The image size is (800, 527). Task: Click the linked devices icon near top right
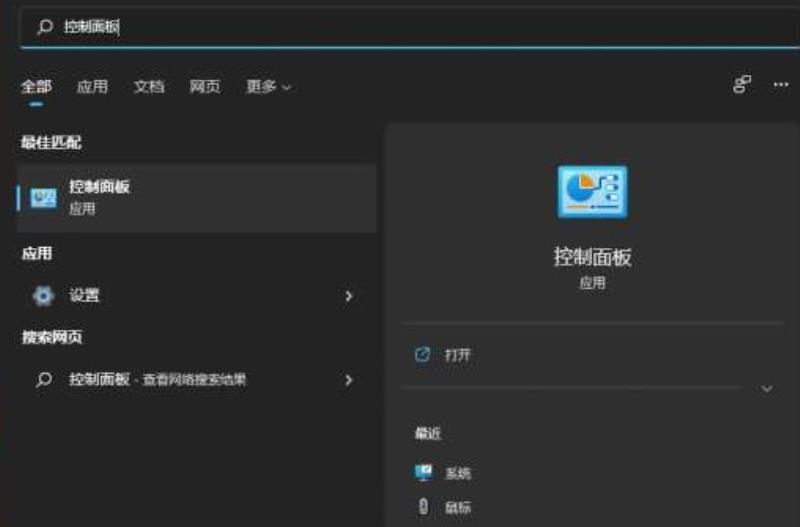742,84
